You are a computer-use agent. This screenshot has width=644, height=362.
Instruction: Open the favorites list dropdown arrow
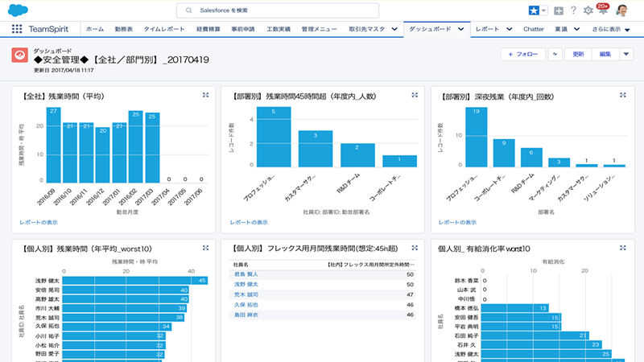click(x=544, y=10)
